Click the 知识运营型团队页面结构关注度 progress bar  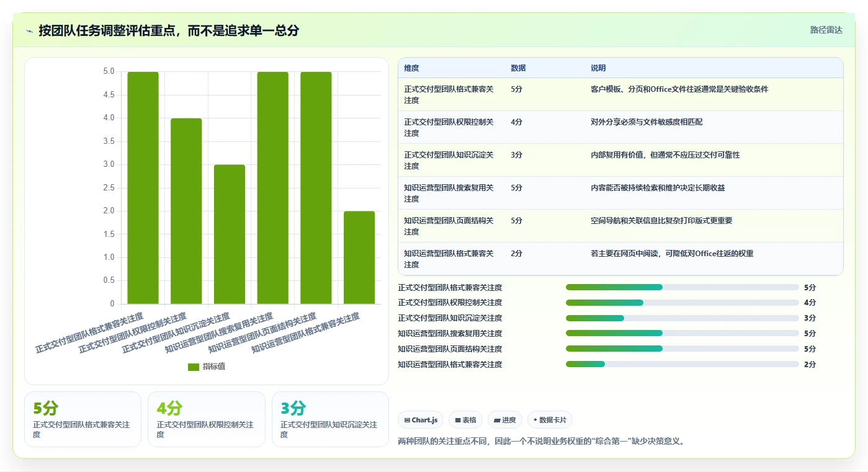[x=682, y=349]
